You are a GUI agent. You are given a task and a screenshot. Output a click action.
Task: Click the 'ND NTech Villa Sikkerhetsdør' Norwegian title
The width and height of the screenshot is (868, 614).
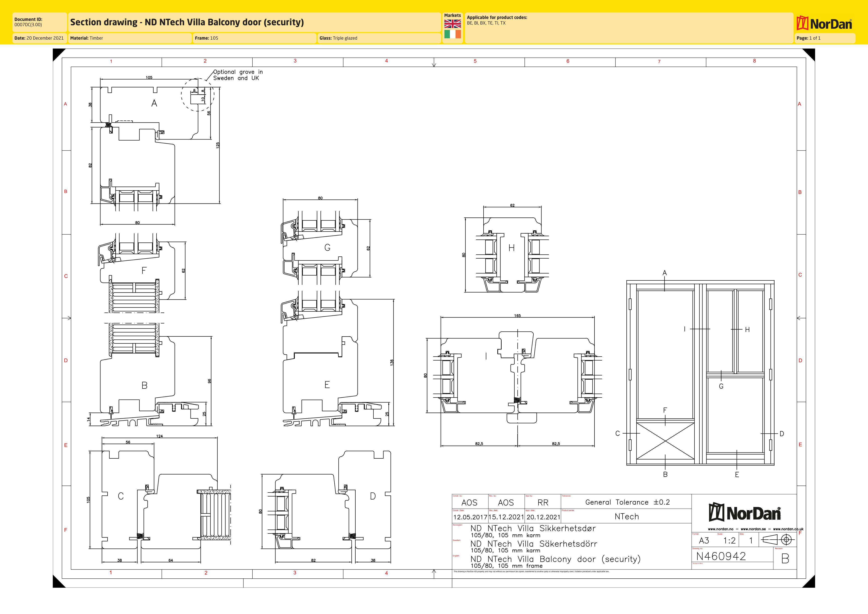tap(533, 528)
